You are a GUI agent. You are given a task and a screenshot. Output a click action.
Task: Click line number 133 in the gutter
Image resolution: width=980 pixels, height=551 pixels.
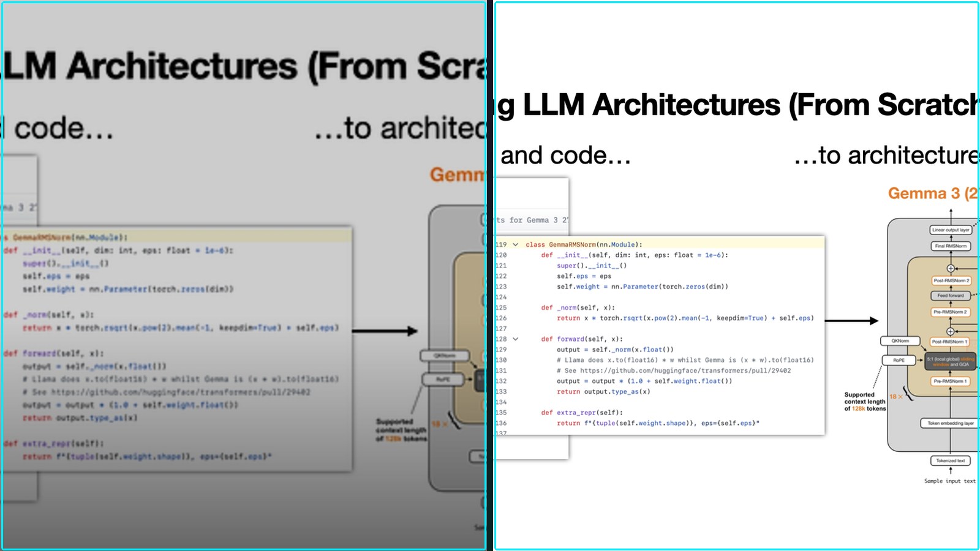pos(501,392)
